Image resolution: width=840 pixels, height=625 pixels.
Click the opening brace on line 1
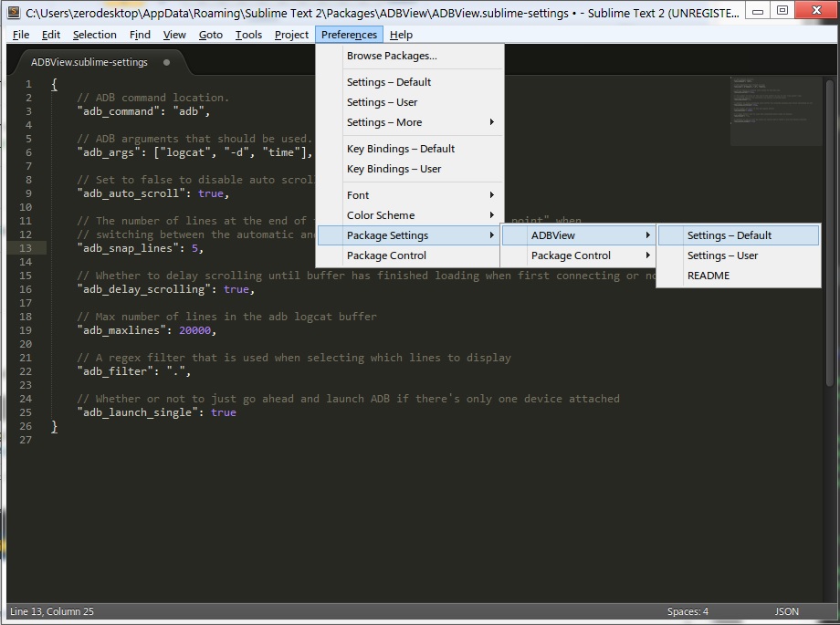[54, 85]
